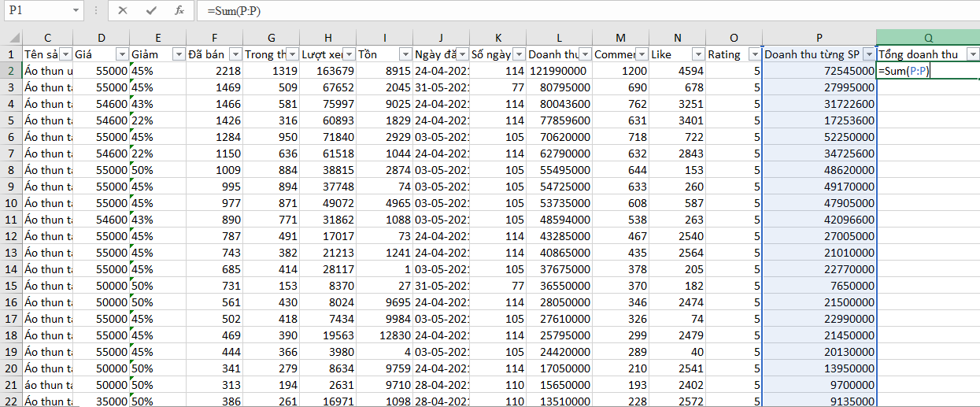This screenshot has width=980, height=407.
Task: Click the Select All corner triangle
Action: [x=13, y=38]
